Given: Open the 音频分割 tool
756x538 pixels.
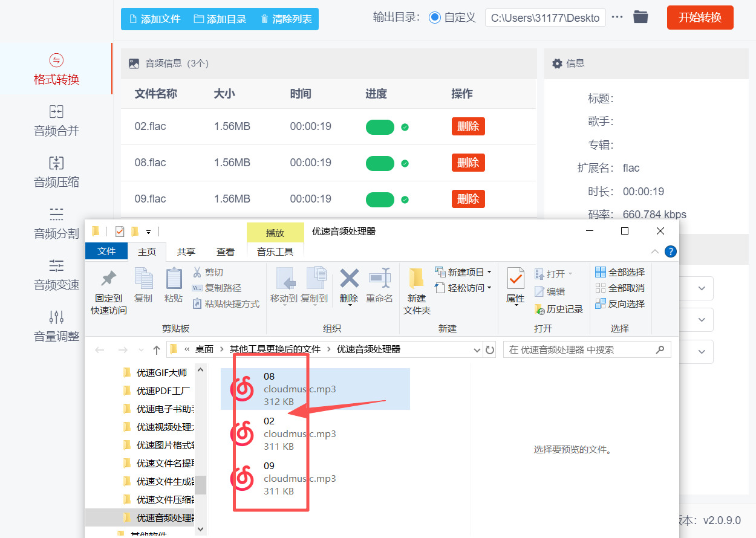Looking at the screenshot, I should coord(56,223).
